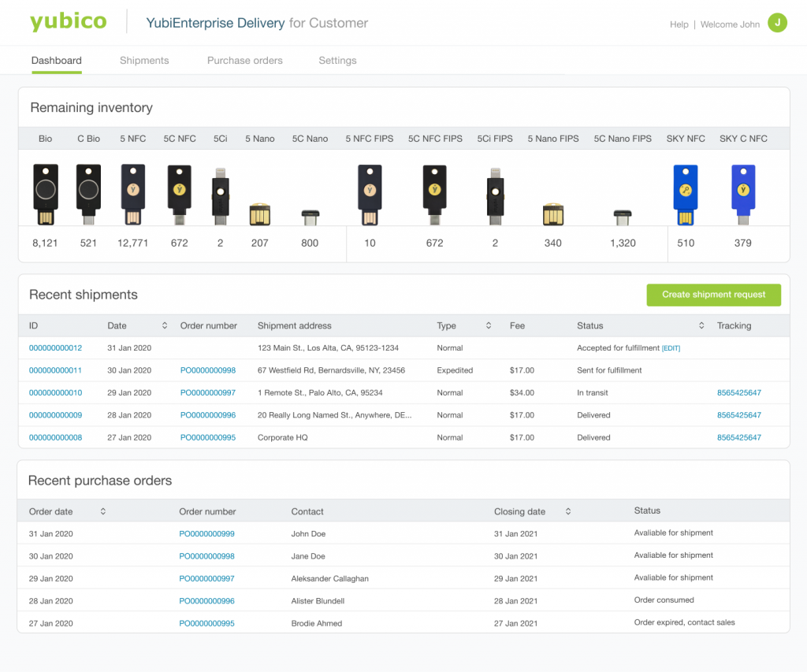
Task: Click closing date 31 Jan 2021
Action: (515, 533)
